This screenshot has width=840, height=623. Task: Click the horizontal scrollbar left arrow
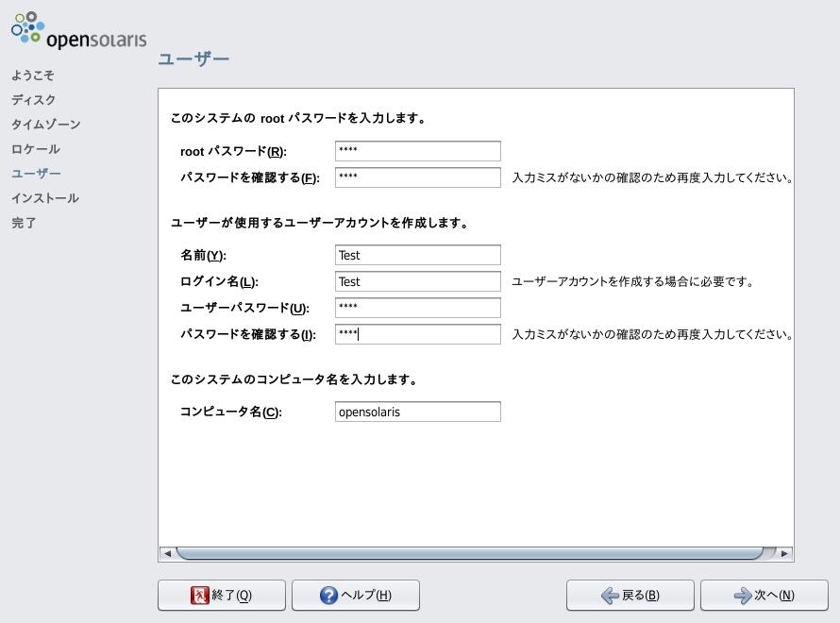[x=166, y=553]
